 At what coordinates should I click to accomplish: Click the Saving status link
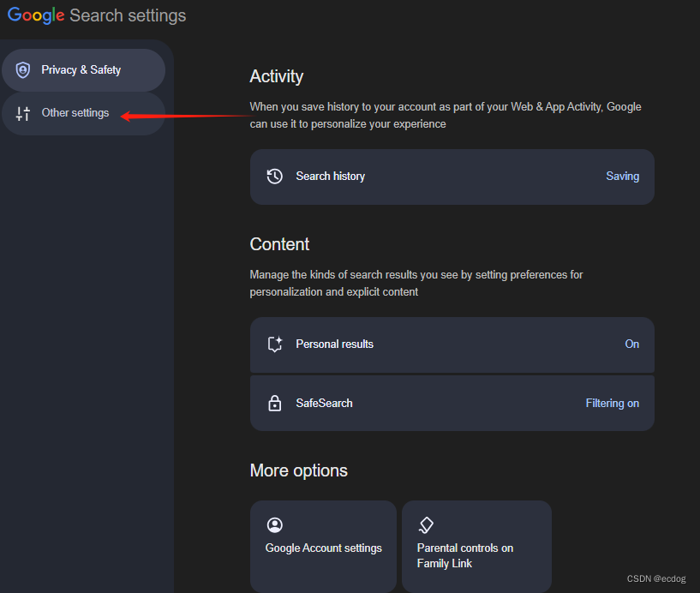(622, 177)
